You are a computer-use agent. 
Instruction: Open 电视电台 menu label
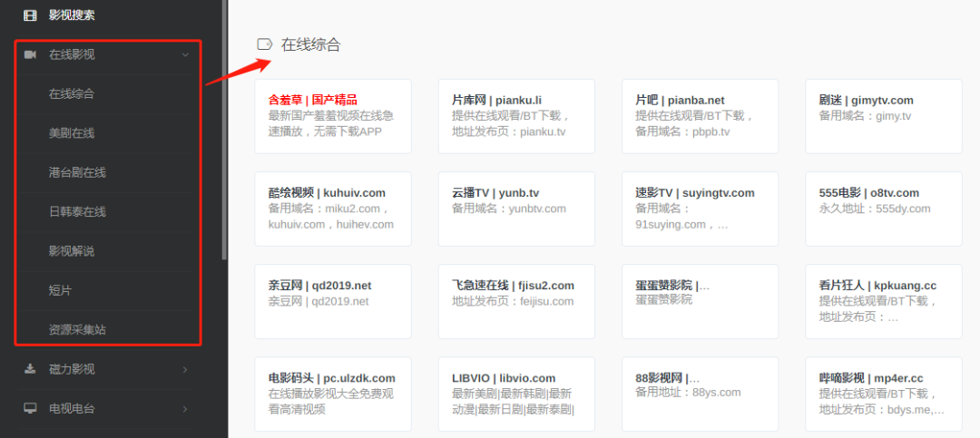point(72,409)
